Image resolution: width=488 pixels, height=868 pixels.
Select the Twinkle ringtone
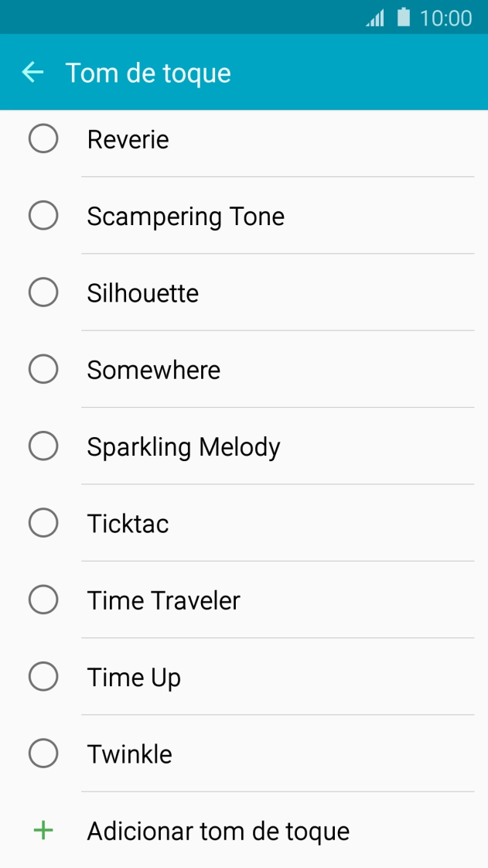(43, 754)
